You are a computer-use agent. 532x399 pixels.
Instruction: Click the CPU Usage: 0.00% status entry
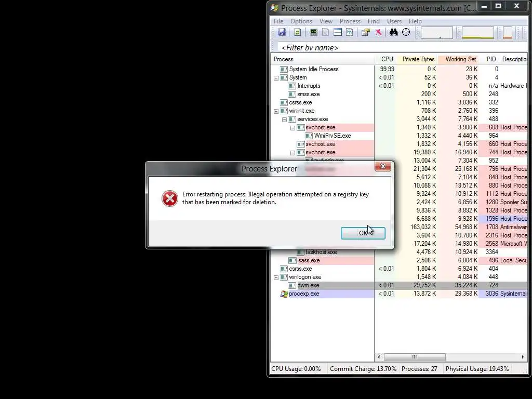coord(296,369)
